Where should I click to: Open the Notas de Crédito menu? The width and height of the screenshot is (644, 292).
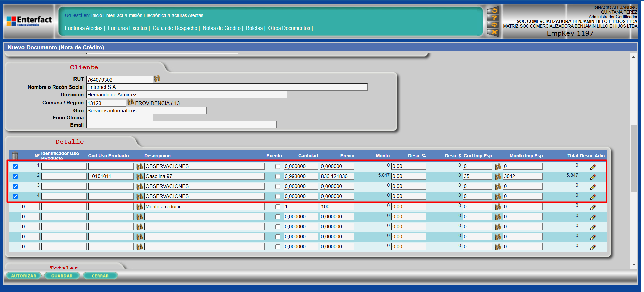pyautogui.click(x=221, y=28)
